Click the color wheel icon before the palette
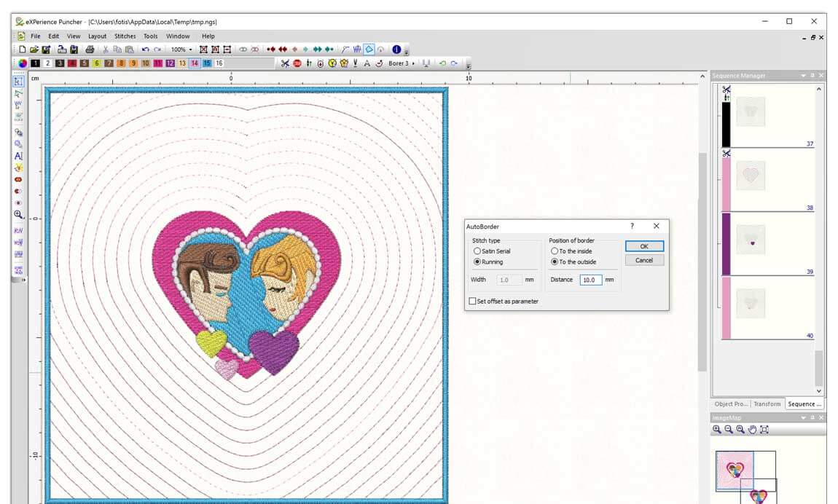Screen dimensions: 838x504 pyautogui.click(x=22, y=63)
